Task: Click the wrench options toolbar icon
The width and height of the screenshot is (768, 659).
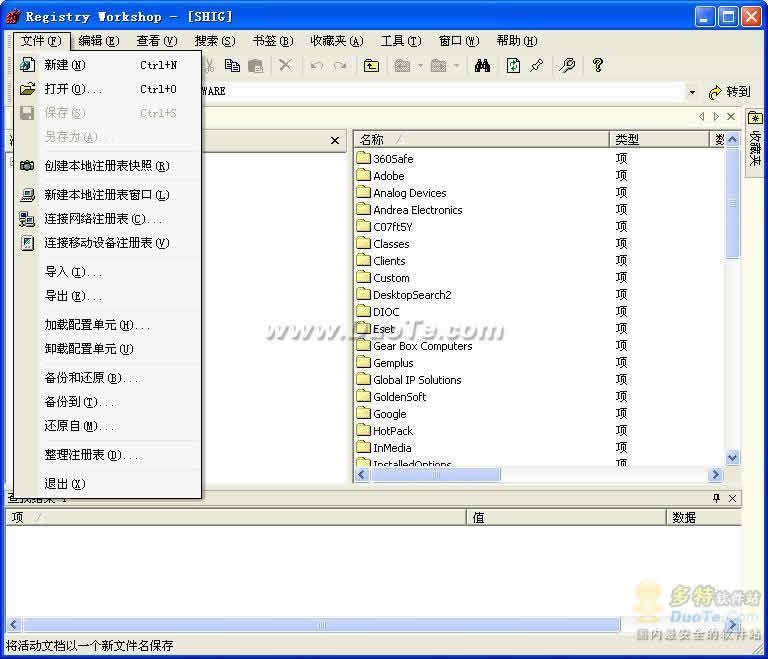Action: (x=567, y=65)
